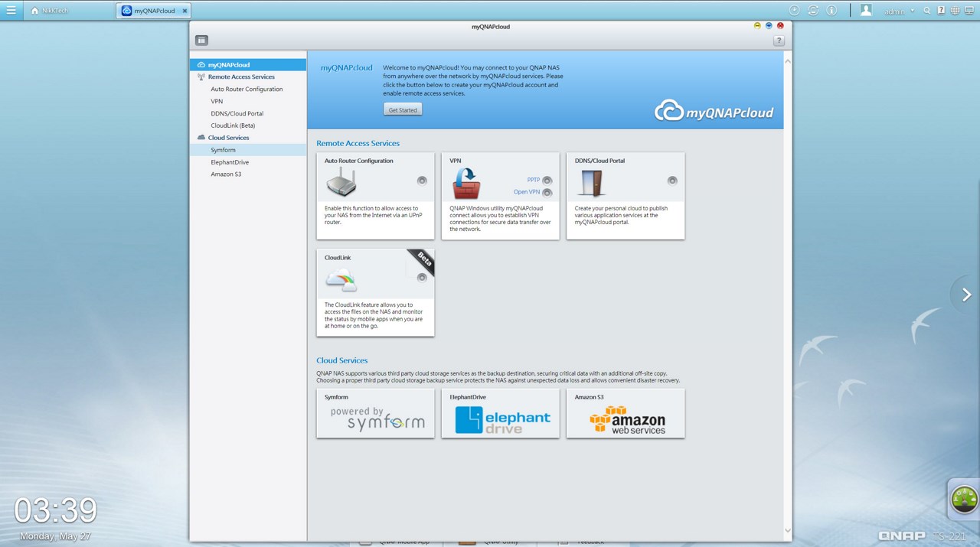Open the ElephantDrive cloud service card

tap(501, 413)
